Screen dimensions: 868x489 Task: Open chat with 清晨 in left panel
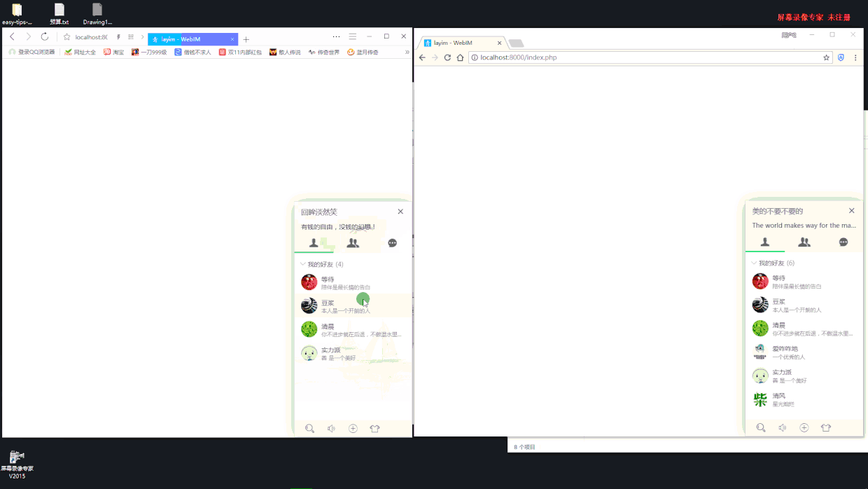tap(353, 329)
